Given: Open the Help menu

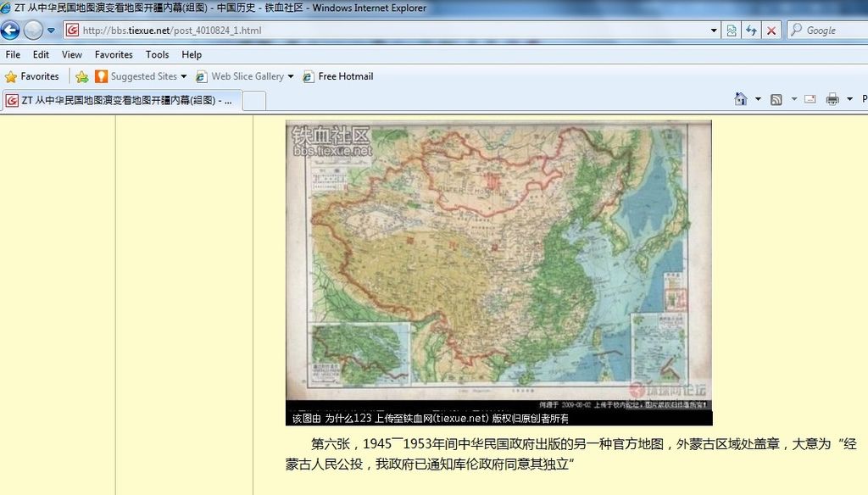Looking at the screenshot, I should pos(192,54).
